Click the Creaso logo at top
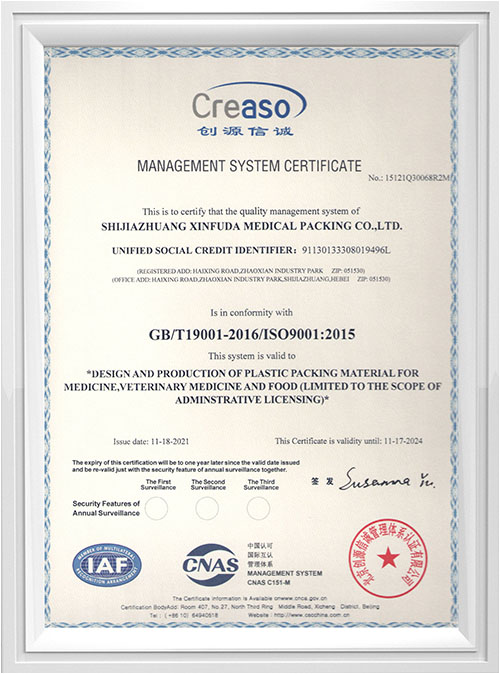Screen dimensions: 500x674 point(249,102)
